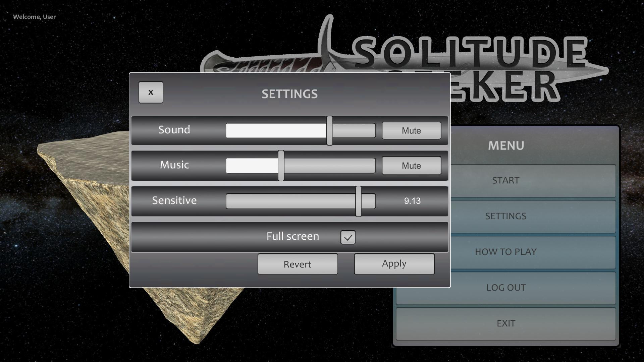644x362 pixels.
Task: Start the game from the menu
Action: point(533,181)
